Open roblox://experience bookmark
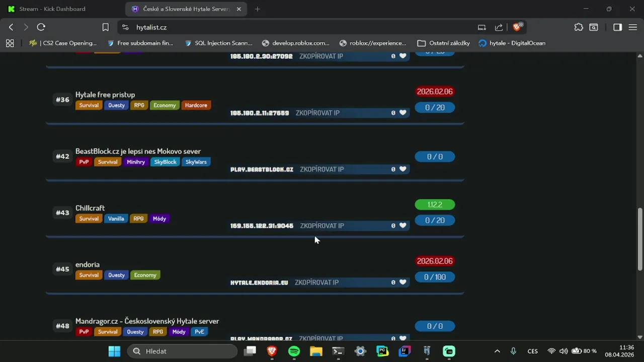 pyautogui.click(x=373, y=43)
